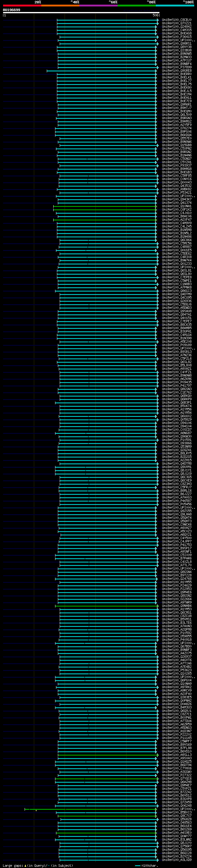Select the label UniRef100_A8NG87

(x=176, y=433)
